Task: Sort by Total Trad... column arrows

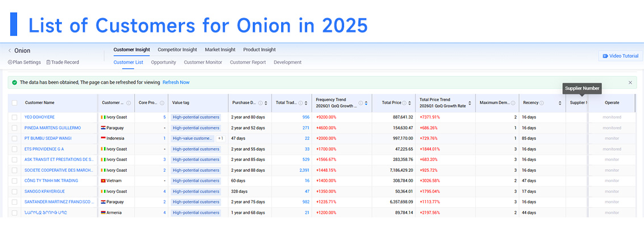Action: tap(306, 103)
